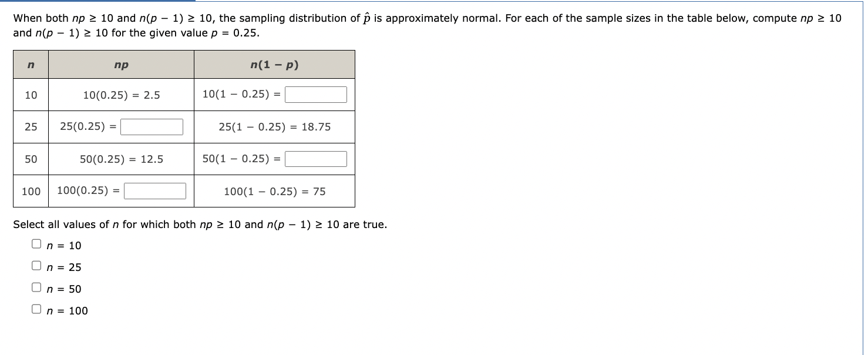Click the n = 10 label beside its checkbox
Screen dimensions: 868x355
pos(63,245)
